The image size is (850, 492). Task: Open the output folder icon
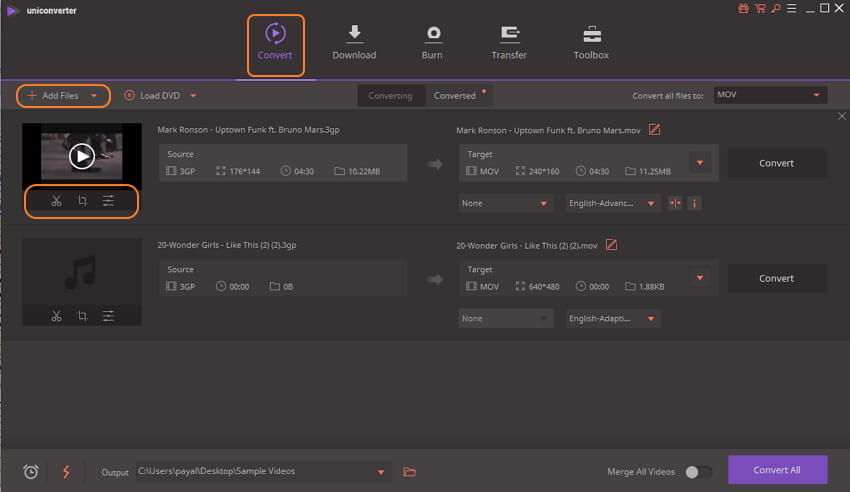pyautogui.click(x=410, y=472)
